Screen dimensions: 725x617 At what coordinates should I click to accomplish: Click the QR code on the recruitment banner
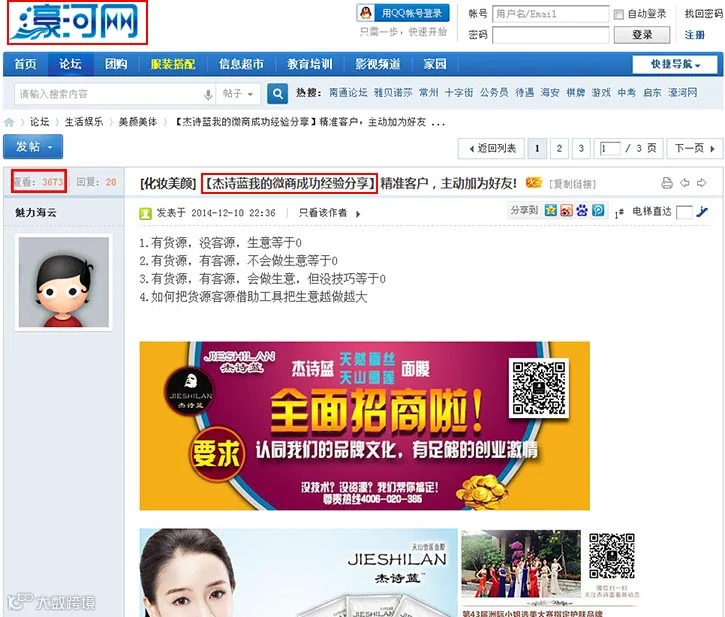click(x=539, y=388)
